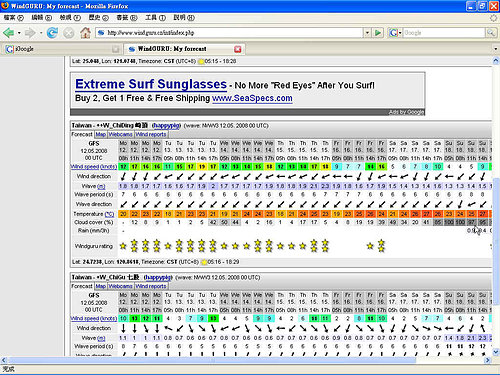Open the second menu bar item

(42, 18)
